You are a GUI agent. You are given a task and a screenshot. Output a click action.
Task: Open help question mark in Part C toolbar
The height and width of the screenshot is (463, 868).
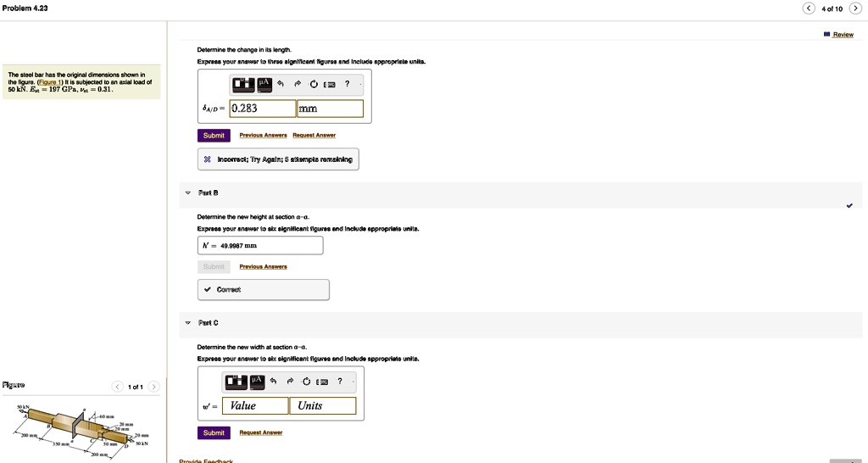[339, 381]
